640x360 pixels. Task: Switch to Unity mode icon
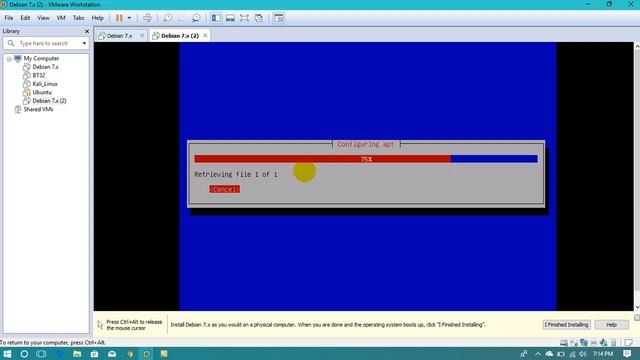(x=258, y=18)
